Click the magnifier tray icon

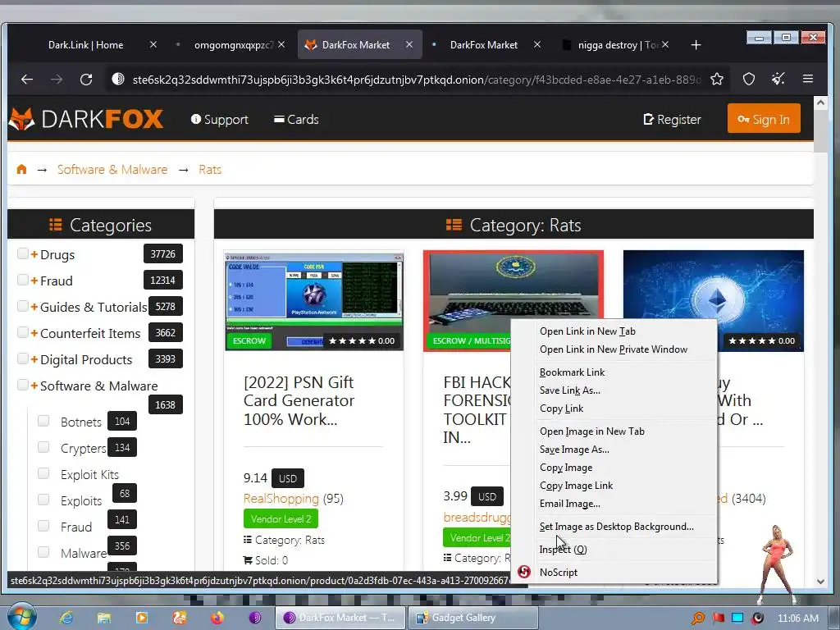pyautogui.click(x=698, y=619)
